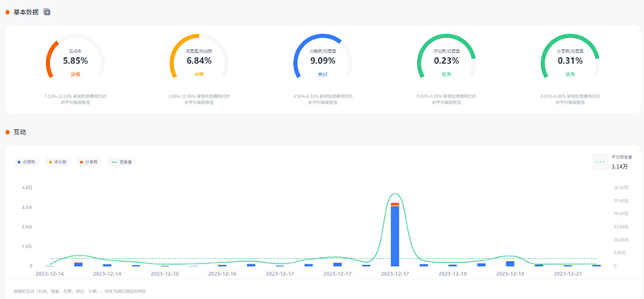Click the 25.00万 right axis label
This screenshot has height=299, width=644.
tap(621, 201)
